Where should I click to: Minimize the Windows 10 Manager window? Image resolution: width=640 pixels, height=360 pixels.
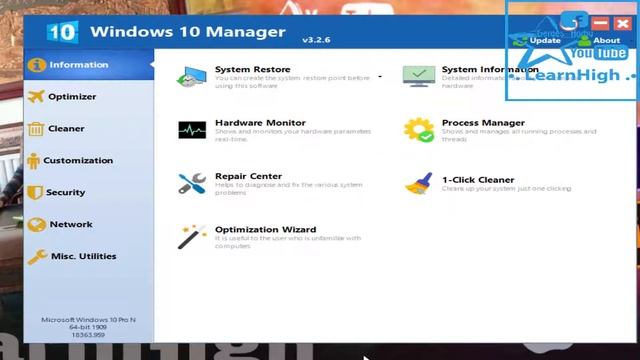pos(600,24)
